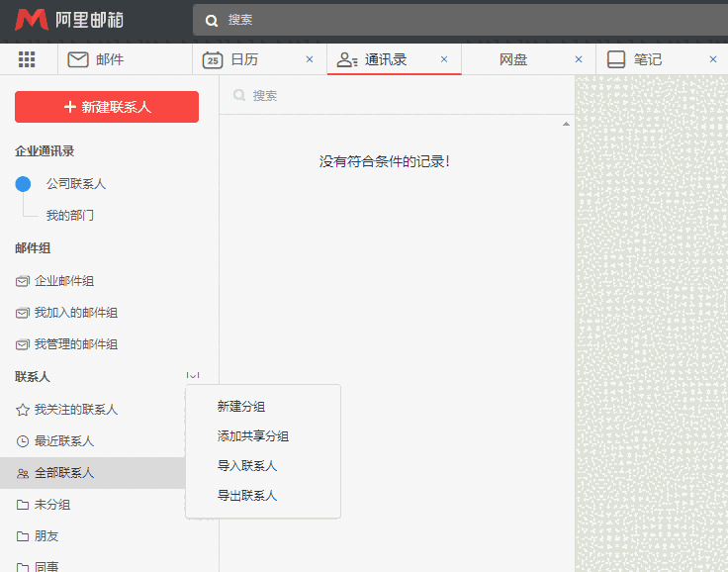728x572 pixels.
Task: Close the 通讯录 tab
Action: (x=444, y=59)
